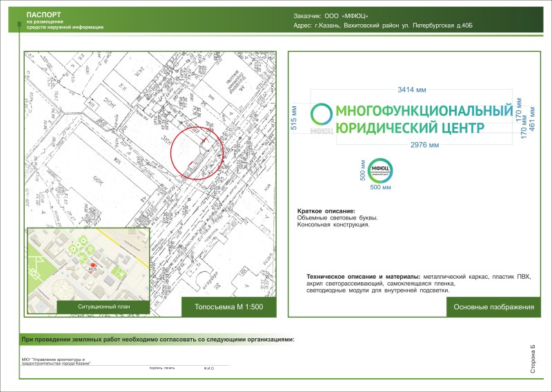Select the vertical 'Сторона Б' label

533,360
